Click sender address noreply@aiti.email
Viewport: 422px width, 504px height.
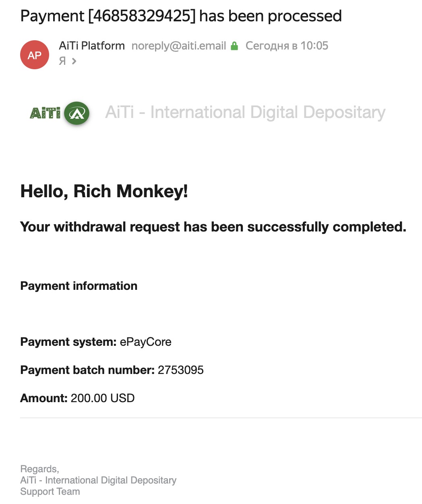179,46
